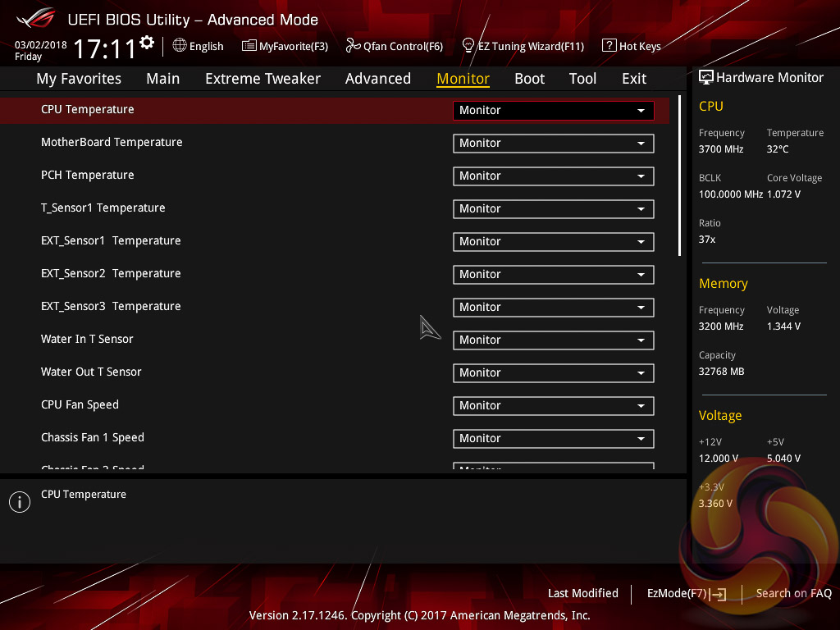Click the Hardware Monitor screen icon
Viewport: 840px width, 630px height.
pyautogui.click(x=706, y=77)
